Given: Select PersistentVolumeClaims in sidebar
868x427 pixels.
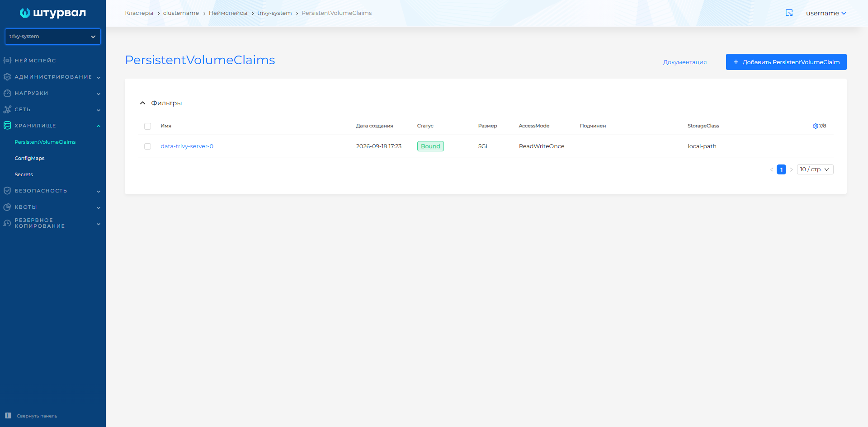Looking at the screenshot, I should (x=45, y=142).
